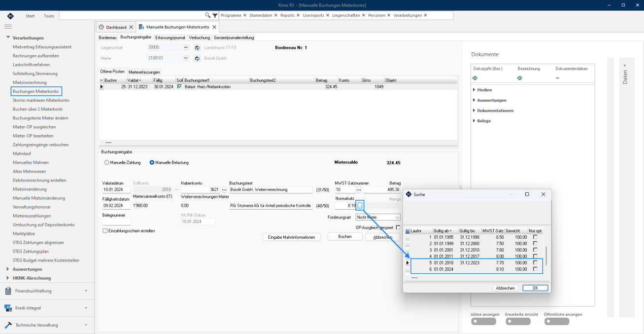Open the hamburger menu above Verarbeitungen
The image size is (644, 334).
tap(8, 27)
